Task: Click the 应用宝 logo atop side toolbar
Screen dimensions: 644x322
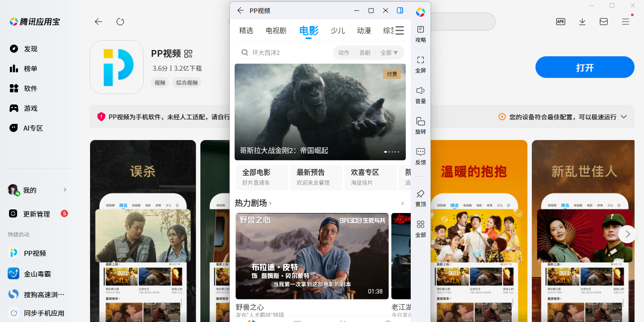Action: tap(420, 12)
